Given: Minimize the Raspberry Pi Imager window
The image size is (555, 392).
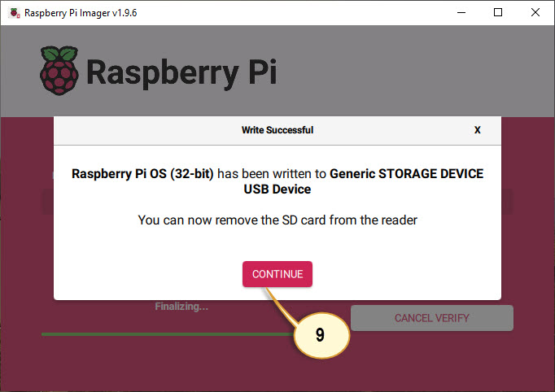Looking at the screenshot, I should [x=460, y=12].
